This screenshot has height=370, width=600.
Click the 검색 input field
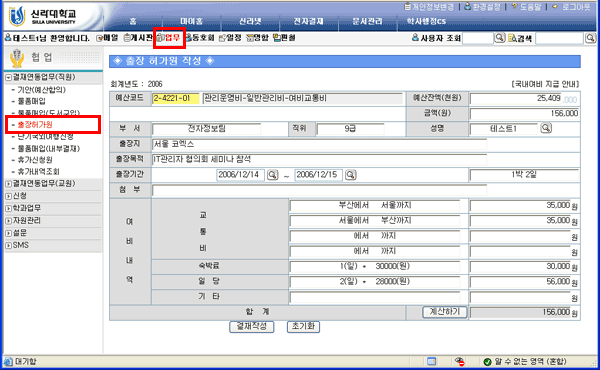pyautogui.click(x=559, y=38)
